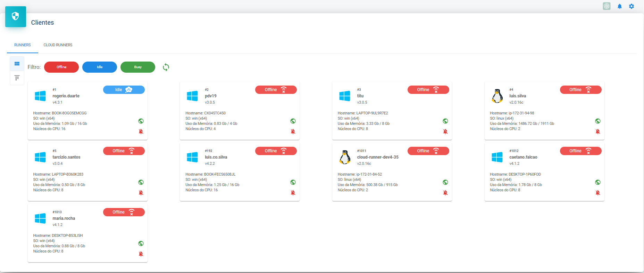The image size is (644, 273).
Task: Click muted bell on titu card
Action: point(445,131)
